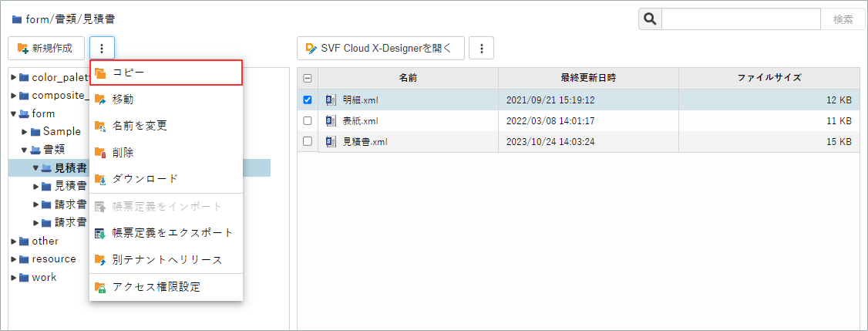The height and width of the screenshot is (331, 868).
Task: Click into the search text field
Action: [x=740, y=19]
